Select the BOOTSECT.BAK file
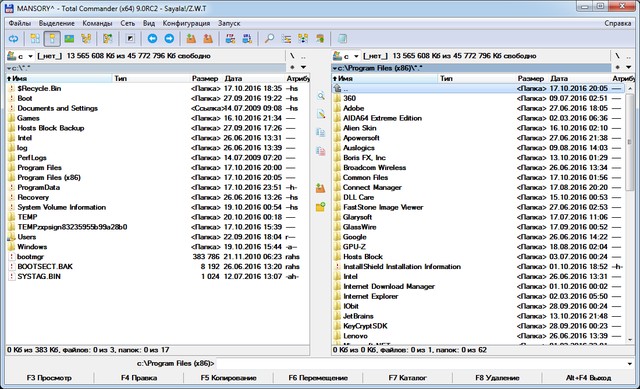640x389 pixels. [45, 267]
